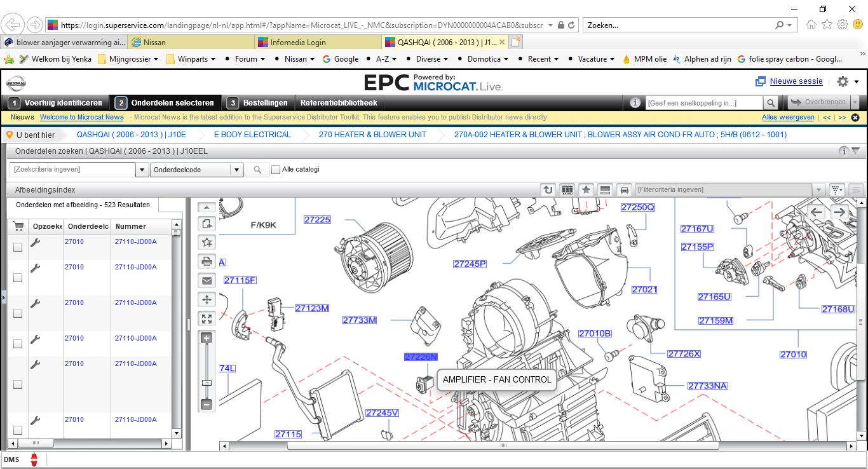
Task: Tick the checkbox in the bottom visible parts row
Action: pyautogui.click(x=18, y=430)
